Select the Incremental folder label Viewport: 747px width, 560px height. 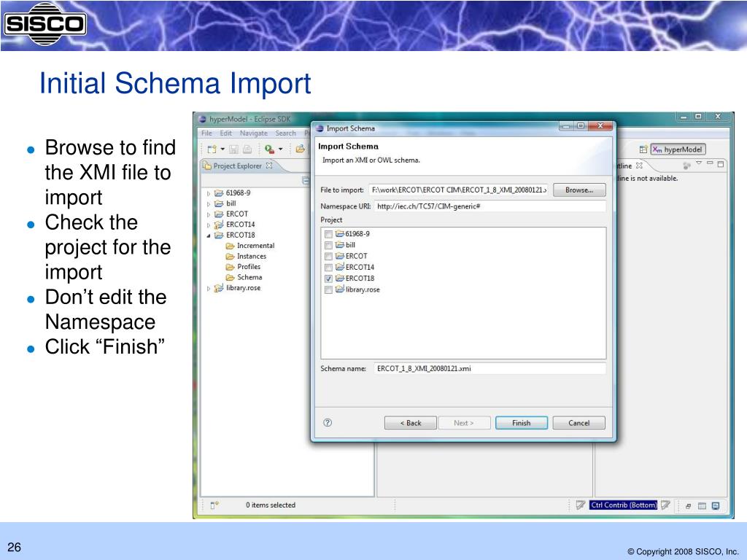256,246
